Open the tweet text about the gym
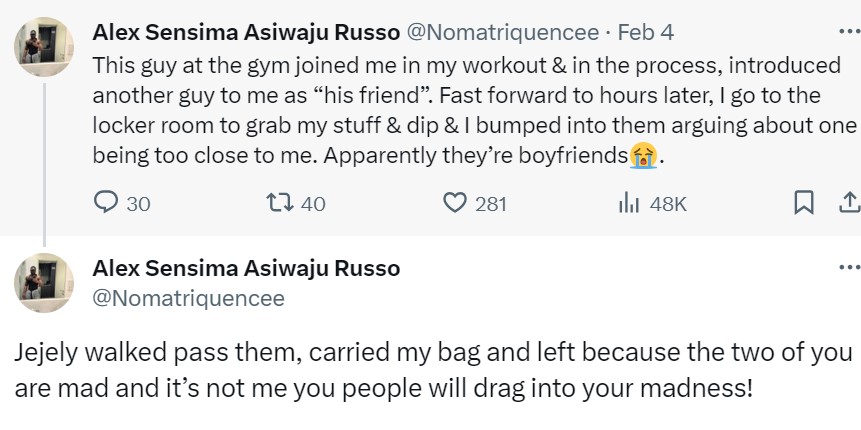The height and width of the screenshot is (430, 861). (x=470, y=110)
